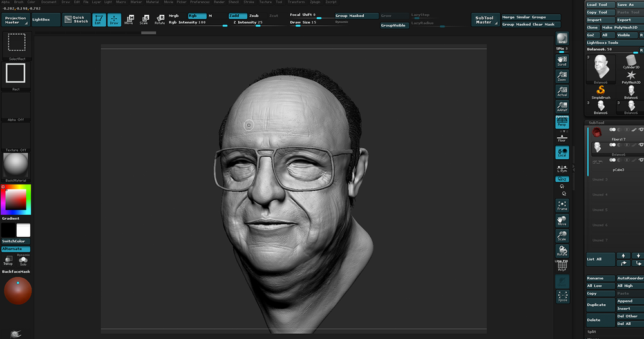The width and height of the screenshot is (644, 339).
Task: Click the BPR render button
Action: click(x=562, y=39)
